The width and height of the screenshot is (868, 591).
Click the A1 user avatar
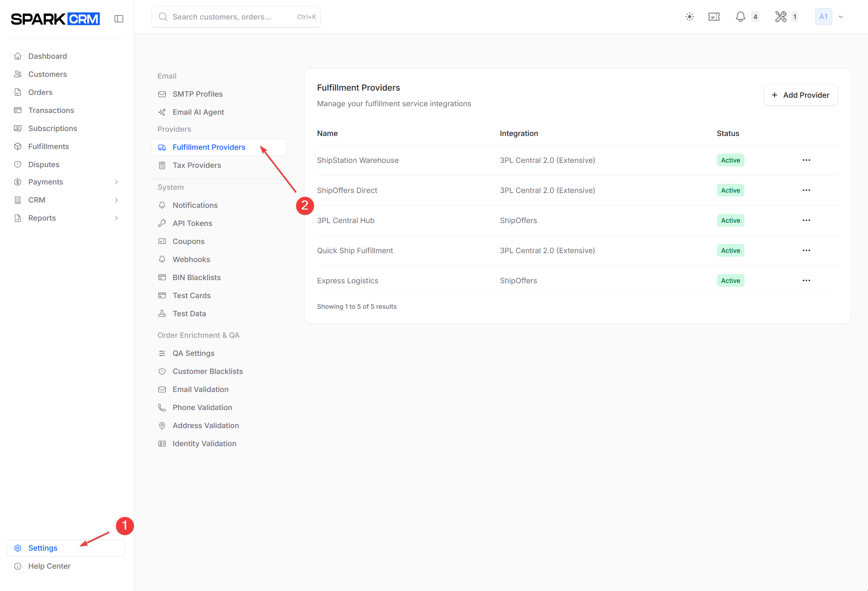coord(823,17)
